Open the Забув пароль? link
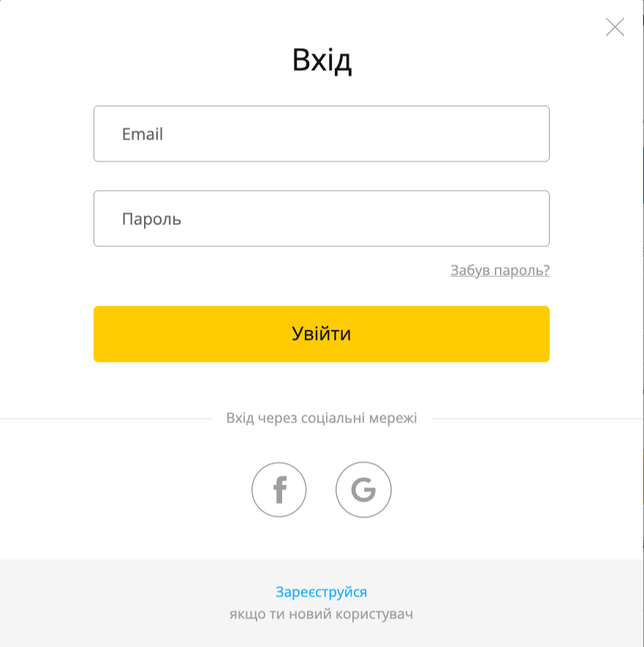Image resolution: width=644 pixels, height=647 pixels. pyautogui.click(x=499, y=270)
